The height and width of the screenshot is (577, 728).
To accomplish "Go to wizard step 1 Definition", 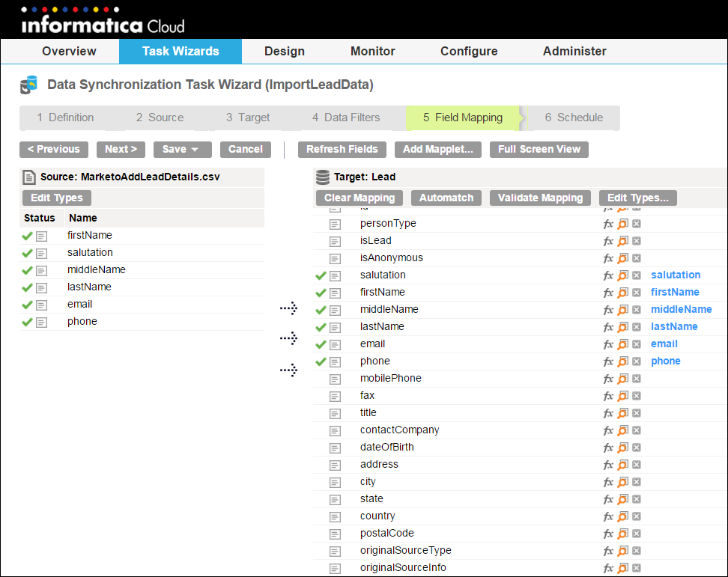I will coord(65,117).
